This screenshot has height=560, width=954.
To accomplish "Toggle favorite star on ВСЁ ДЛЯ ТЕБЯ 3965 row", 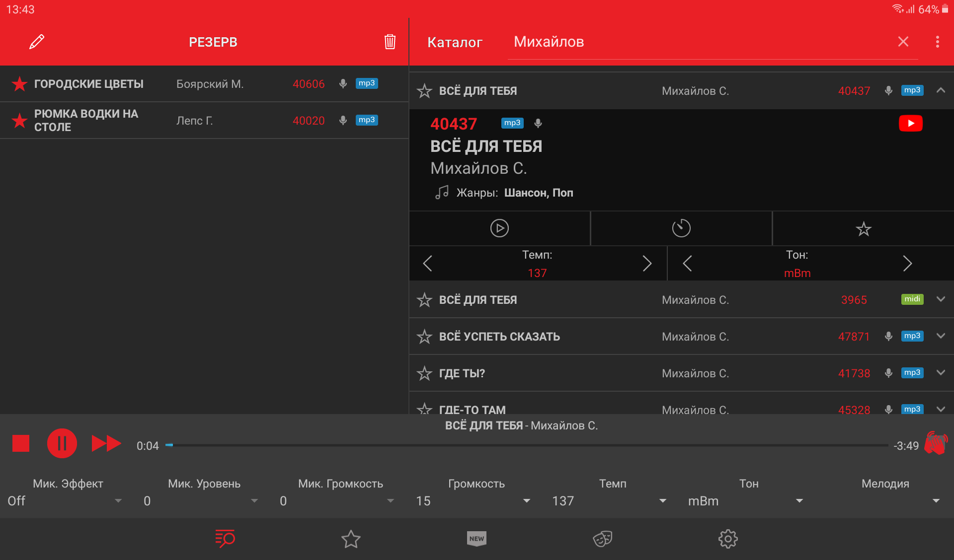I will click(424, 300).
